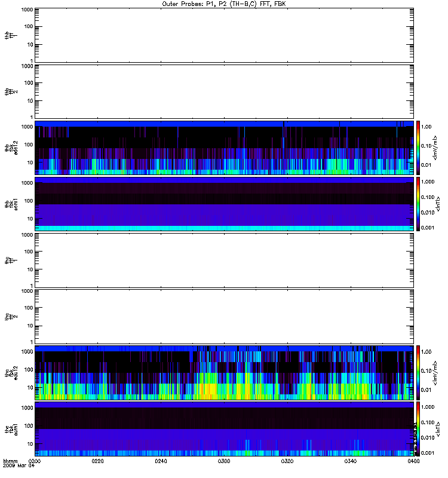
Task: Click inside the empty thc fff 2 panel
Action: click(x=224, y=317)
